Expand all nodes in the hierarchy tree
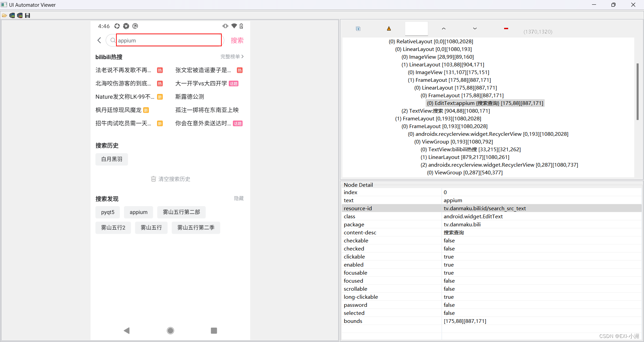This screenshot has height=342, width=644. pyautogui.click(x=358, y=29)
